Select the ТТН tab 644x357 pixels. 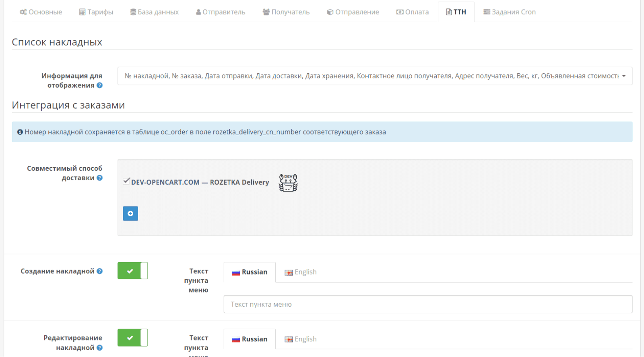456,12
